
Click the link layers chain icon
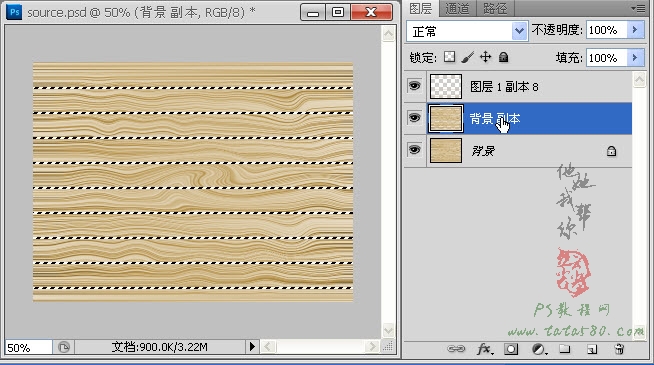pos(455,349)
